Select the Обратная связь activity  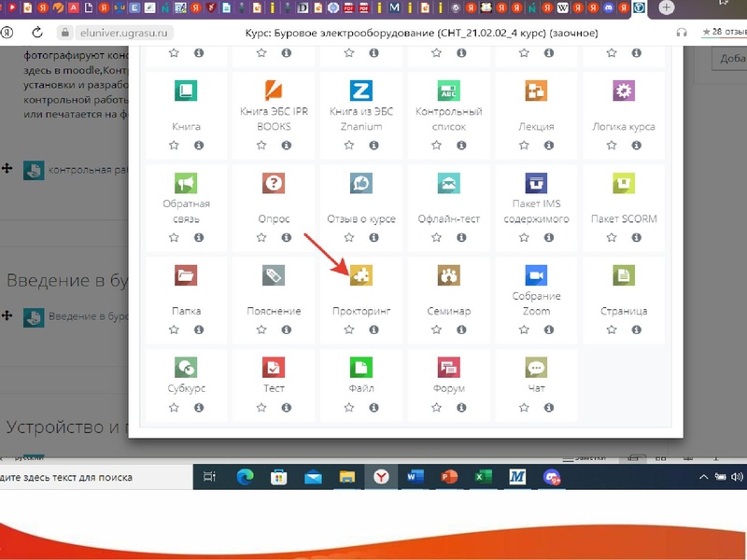[x=186, y=183]
